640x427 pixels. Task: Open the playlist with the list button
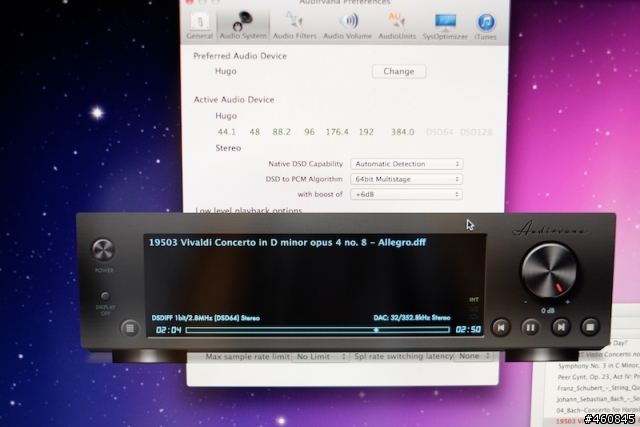[130, 328]
